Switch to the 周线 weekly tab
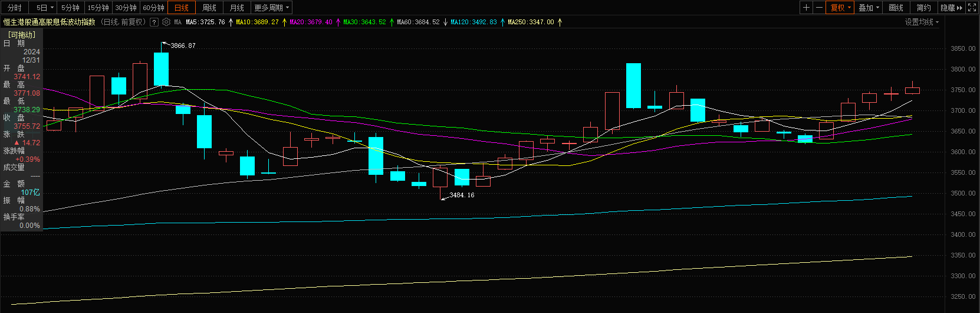 pyautogui.click(x=209, y=8)
